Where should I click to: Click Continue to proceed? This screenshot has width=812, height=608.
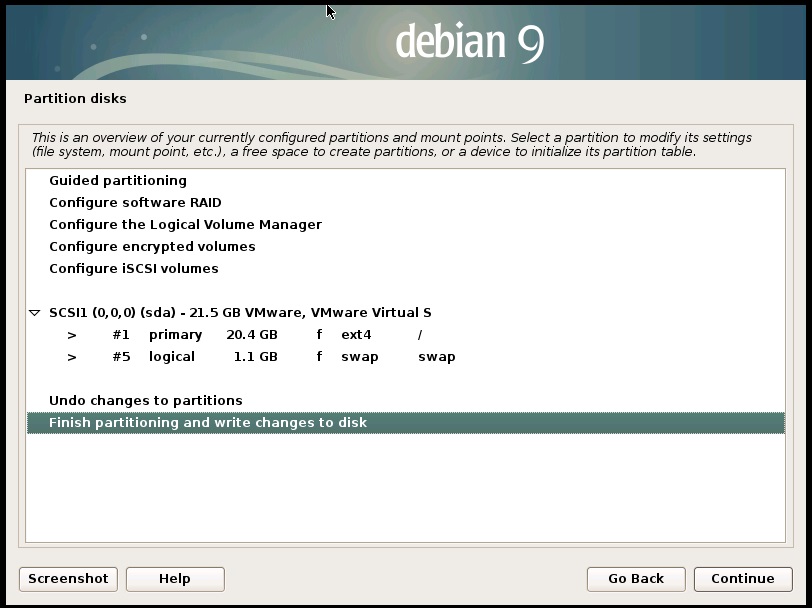(742, 579)
